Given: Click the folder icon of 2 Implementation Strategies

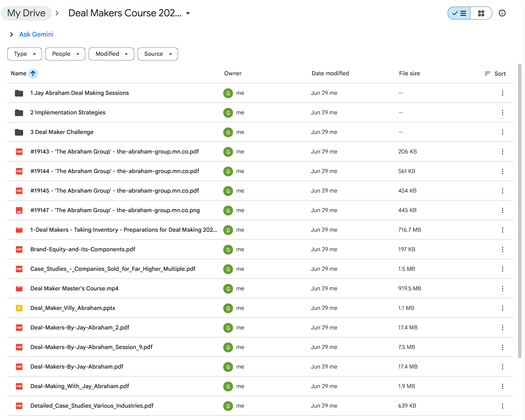Looking at the screenshot, I should click(x=19, y=113).
